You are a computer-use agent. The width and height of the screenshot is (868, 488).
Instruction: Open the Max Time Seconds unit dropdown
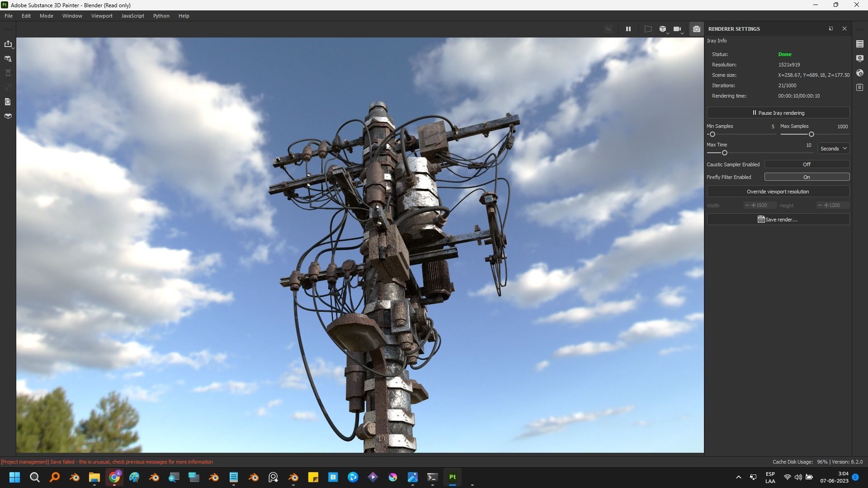(833, 149)
